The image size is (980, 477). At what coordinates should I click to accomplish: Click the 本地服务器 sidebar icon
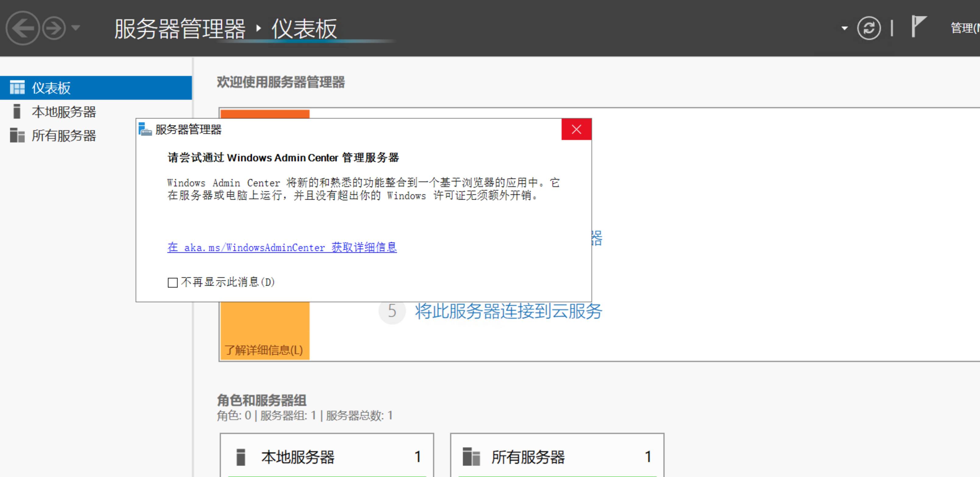tap(17, 112)
